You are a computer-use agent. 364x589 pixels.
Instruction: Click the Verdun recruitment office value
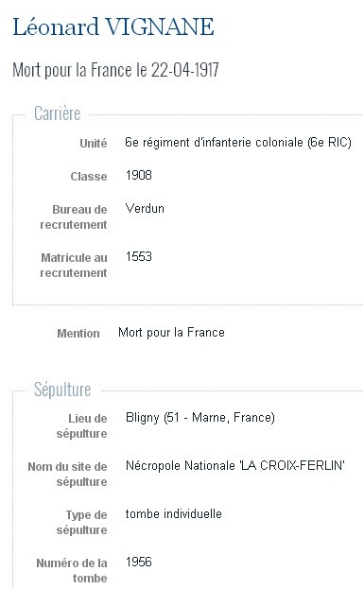point(145,209)
